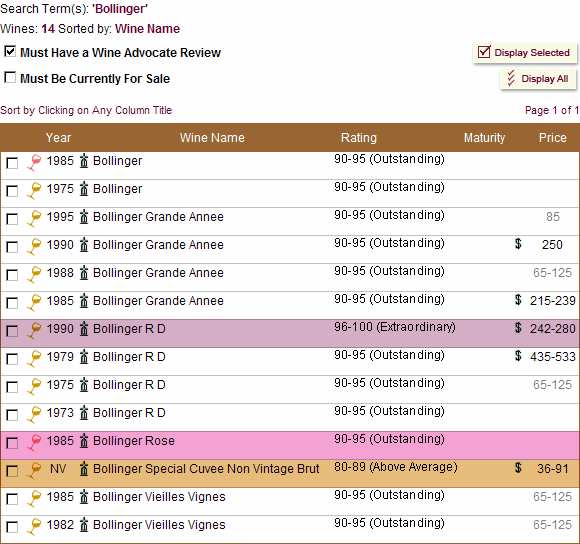
Task: Enable Must Be Currently For Sale
Action: pos(10,77)
